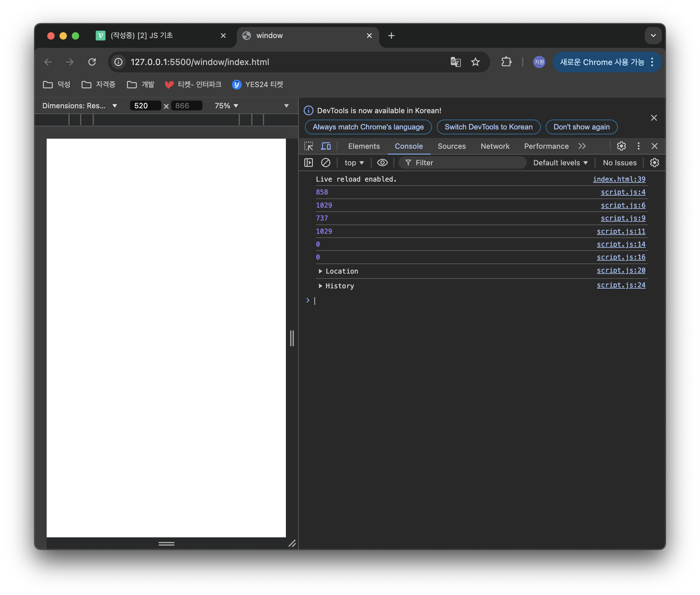Image resolution: width=700 pixels, height=595 pixels.
Task: Switch to the Sources tab
Action: point(451,146)
